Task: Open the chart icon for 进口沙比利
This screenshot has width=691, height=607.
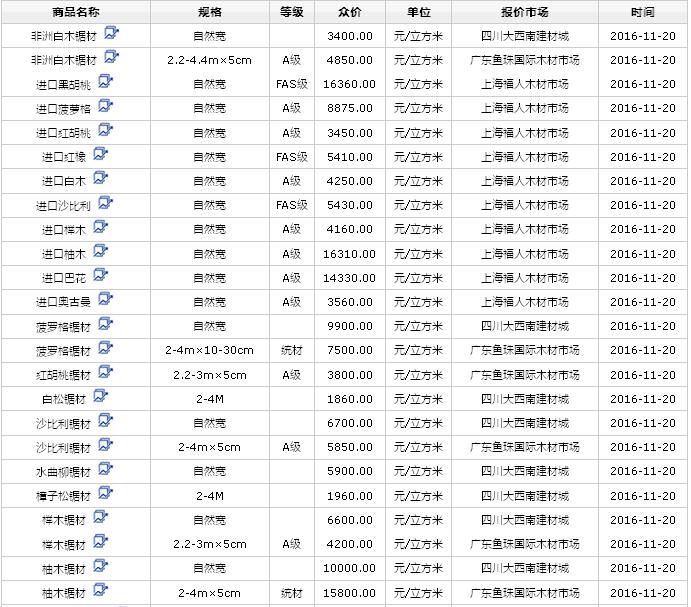Action: pos(106,204)
